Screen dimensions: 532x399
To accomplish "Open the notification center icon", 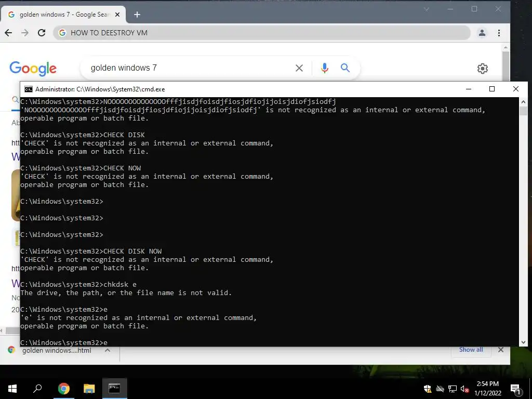I will tap(515, 389).
